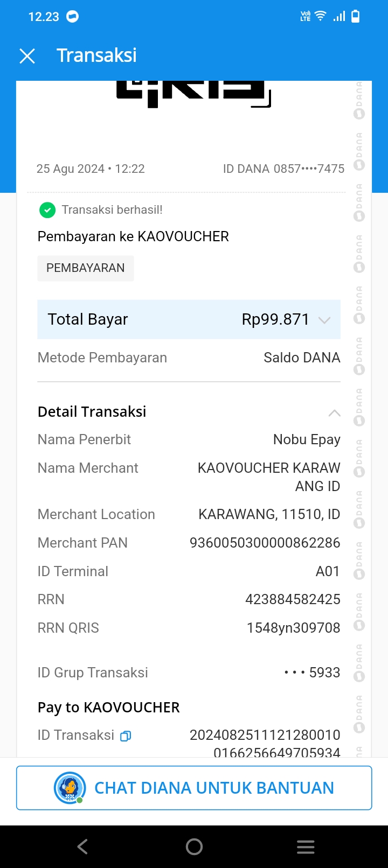The width and height of the screenshot is (388, 868).
Task: Tap the green Transaksi berhasil checkmark
Action: pos(47,210)
